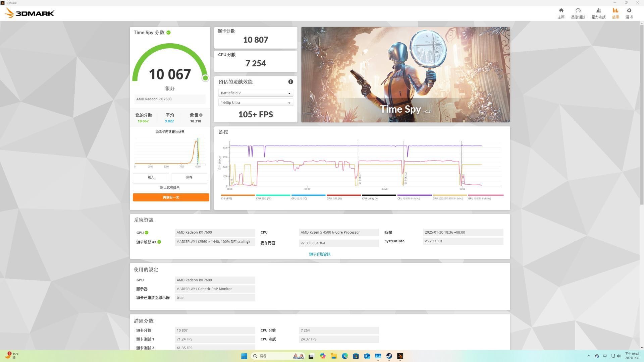Open Task View in the taskbar
644x362 pixels.
[311, 356]
